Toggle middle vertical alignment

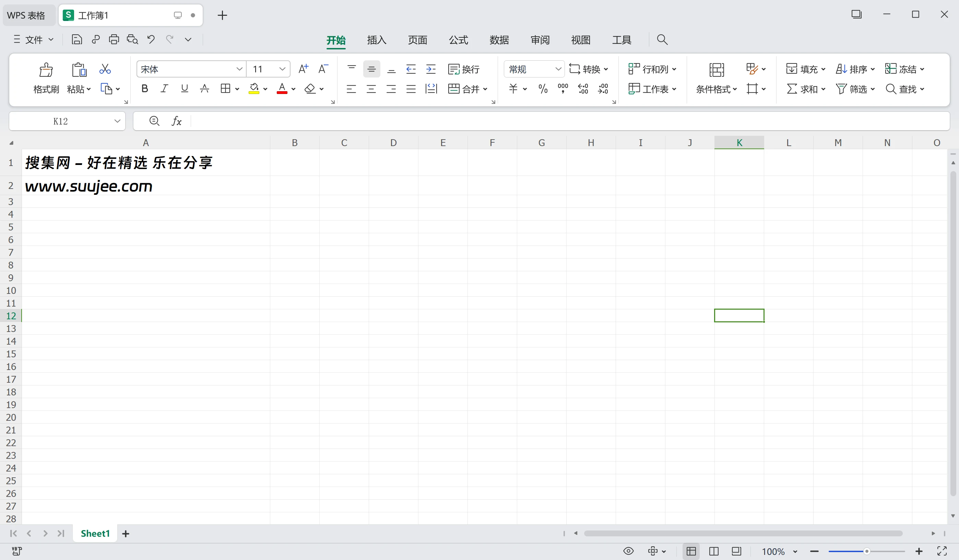click(x=371, y=69)
